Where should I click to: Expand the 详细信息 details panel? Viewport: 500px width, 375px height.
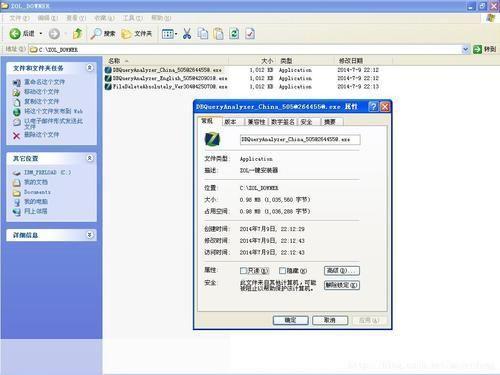coord(90,235)
